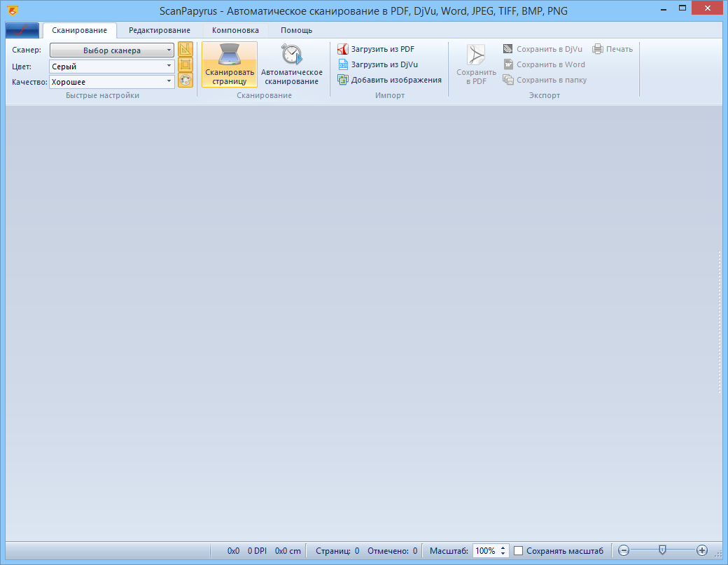The width and height of the screenshot is (728, 565).
Task: Decrease Масштаб with the down arrow
Action: 503,553
